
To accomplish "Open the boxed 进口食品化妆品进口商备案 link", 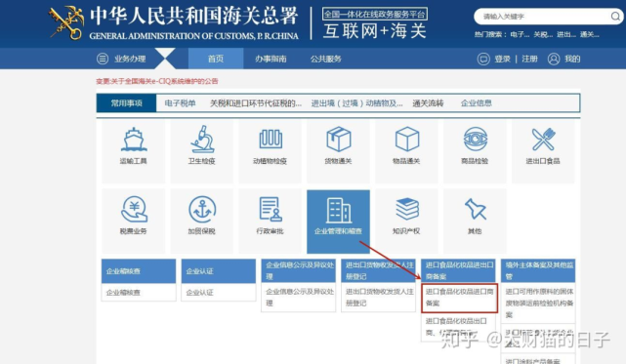I will click(459, 298).
